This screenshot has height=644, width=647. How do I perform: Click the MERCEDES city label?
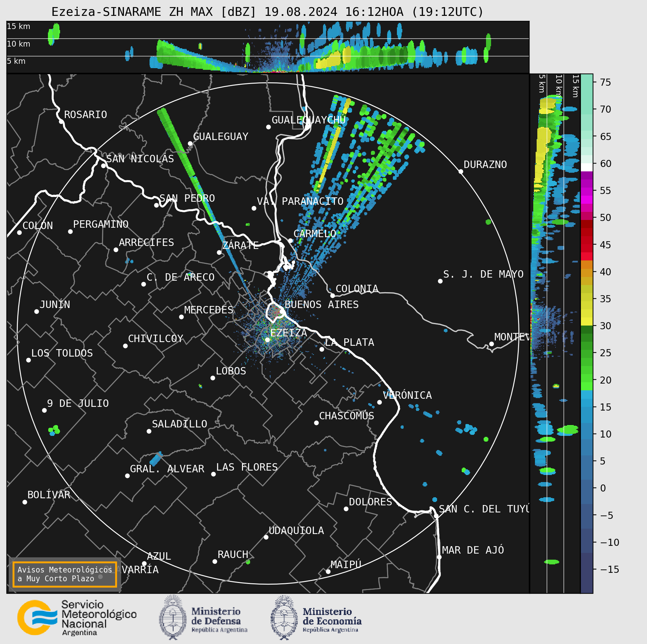(209, 310)
